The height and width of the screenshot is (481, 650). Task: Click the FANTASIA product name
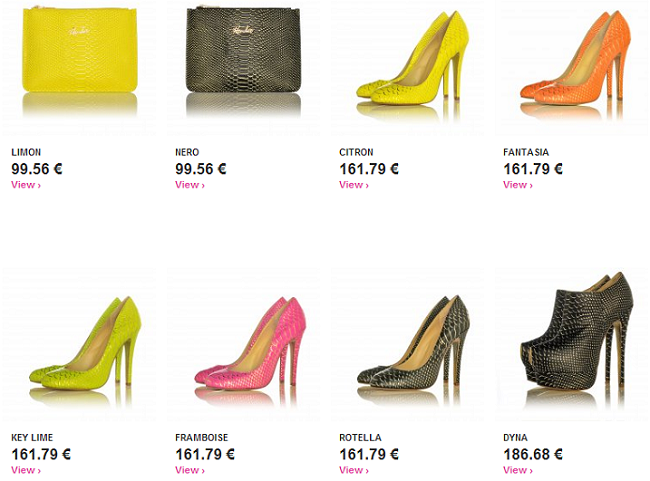pos(526,152)
